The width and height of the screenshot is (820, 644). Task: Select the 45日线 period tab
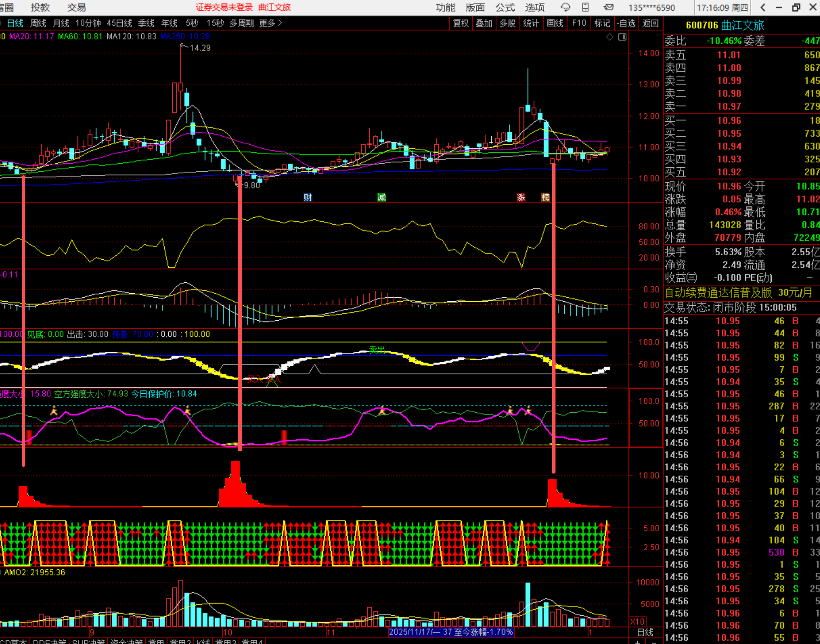coord(120,23)
